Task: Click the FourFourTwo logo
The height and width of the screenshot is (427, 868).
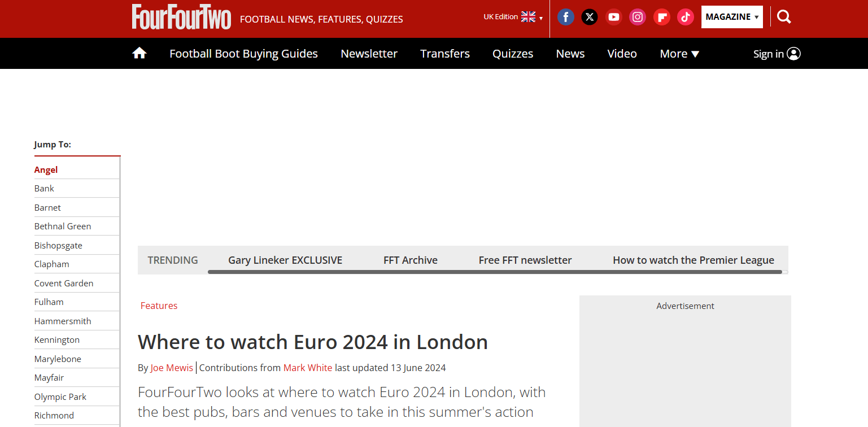Action: point(181,17)
